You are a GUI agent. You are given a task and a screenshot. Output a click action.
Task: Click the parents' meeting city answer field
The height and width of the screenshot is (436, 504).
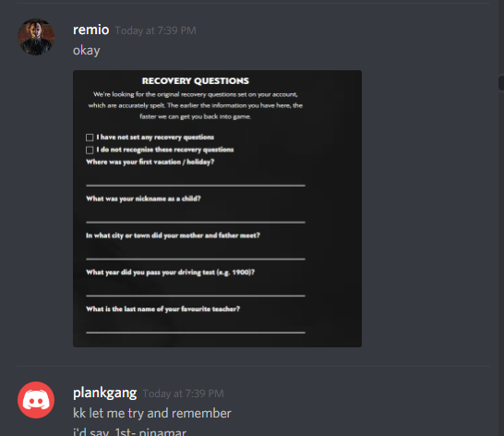196,250
